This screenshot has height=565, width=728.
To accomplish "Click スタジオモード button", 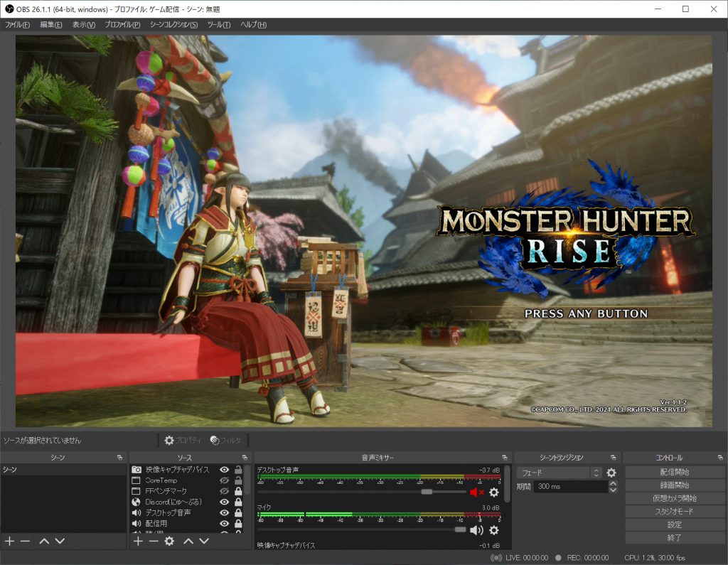I will click(674, 511).
